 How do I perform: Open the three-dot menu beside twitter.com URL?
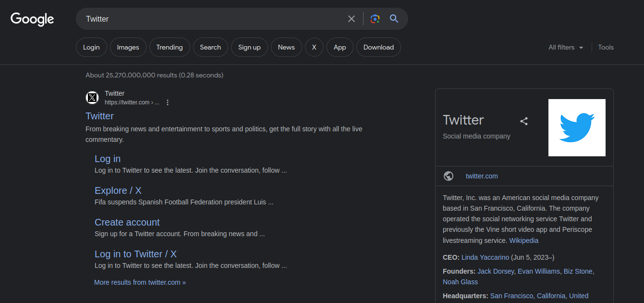tap(168, 102)
